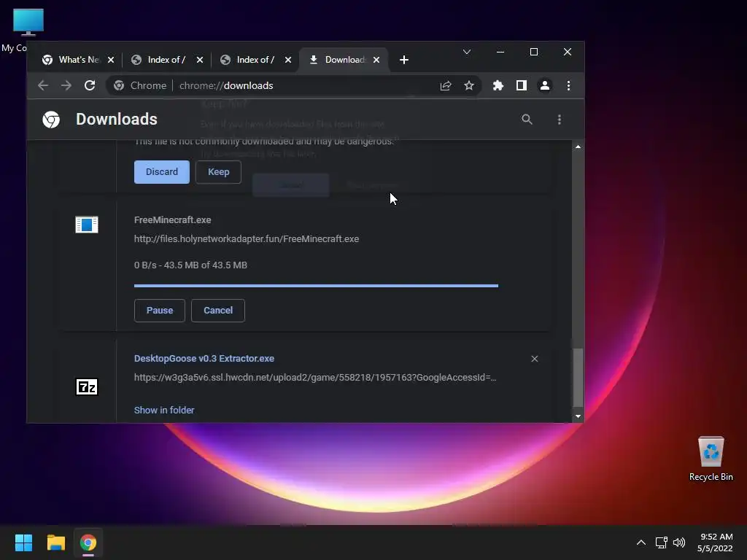Viewport: 747px width, 560px height.
Task: Open Downloads page more actions menu
Action: click(560, 119)
